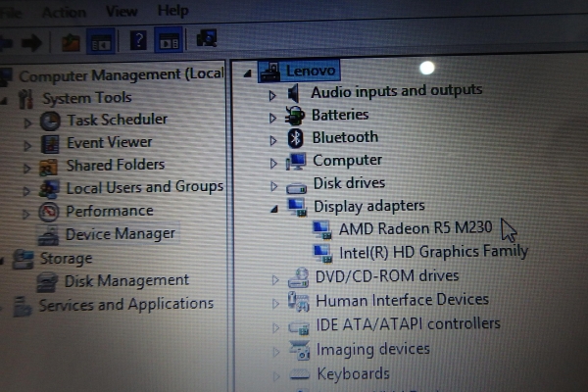Click the Up one level folder icon
The image size is (588, 392).
pos(71,42)
